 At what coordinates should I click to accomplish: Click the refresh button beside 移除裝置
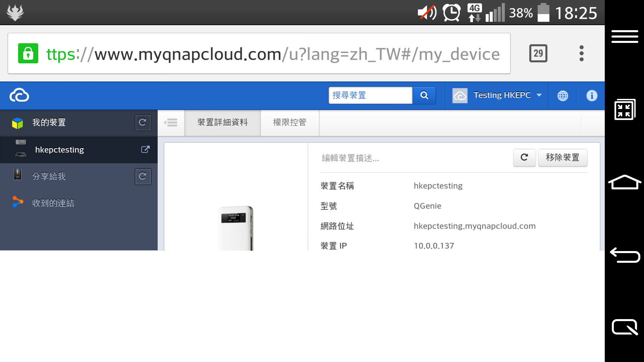(524, 158)
